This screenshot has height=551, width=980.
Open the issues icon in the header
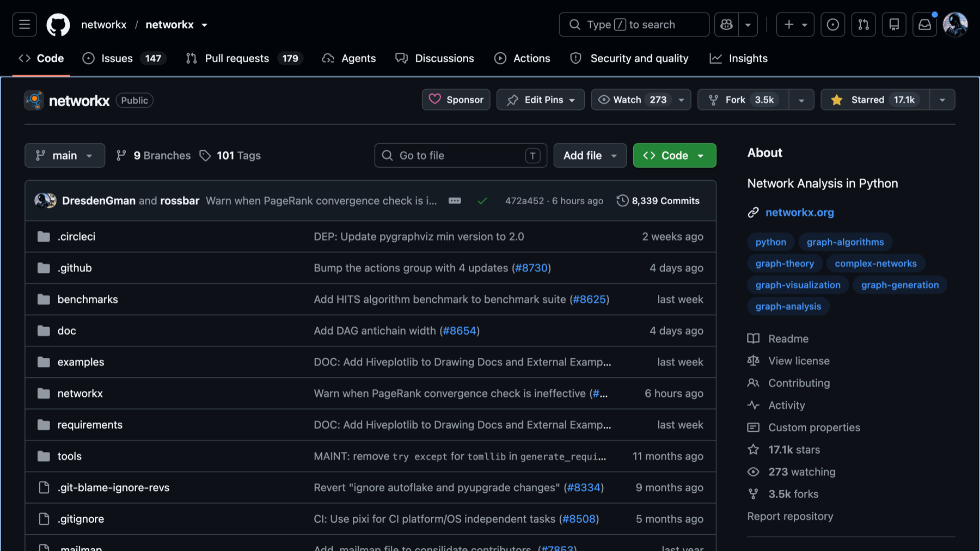tap(832, 25)
